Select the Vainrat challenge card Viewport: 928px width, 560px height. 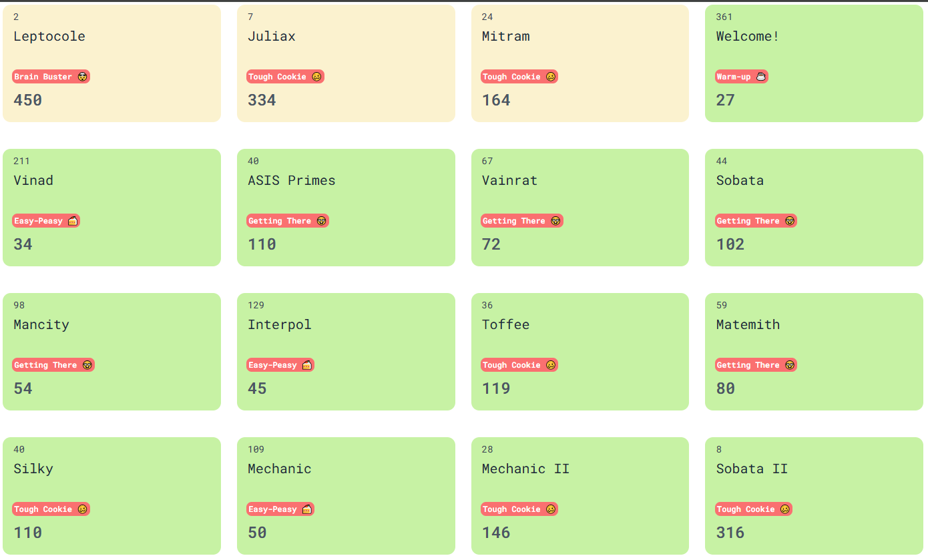tap(580, 208)
